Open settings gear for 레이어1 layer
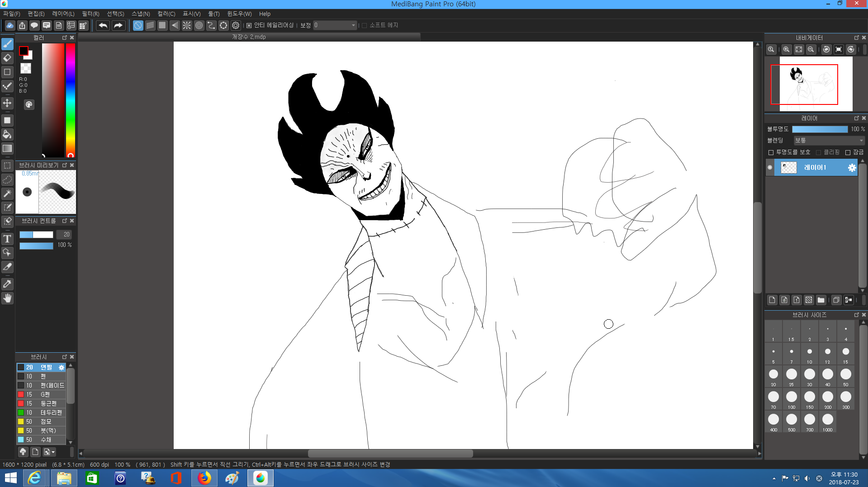 tap(852, 168)
